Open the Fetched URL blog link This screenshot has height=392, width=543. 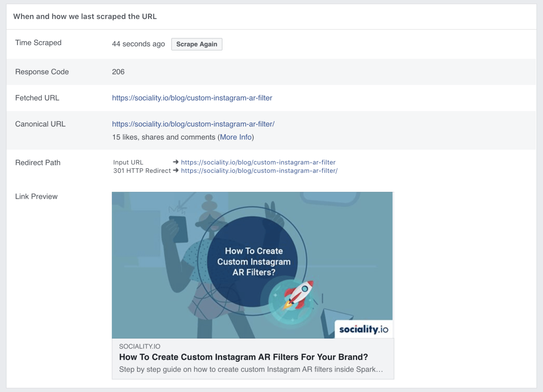point(192,98)
